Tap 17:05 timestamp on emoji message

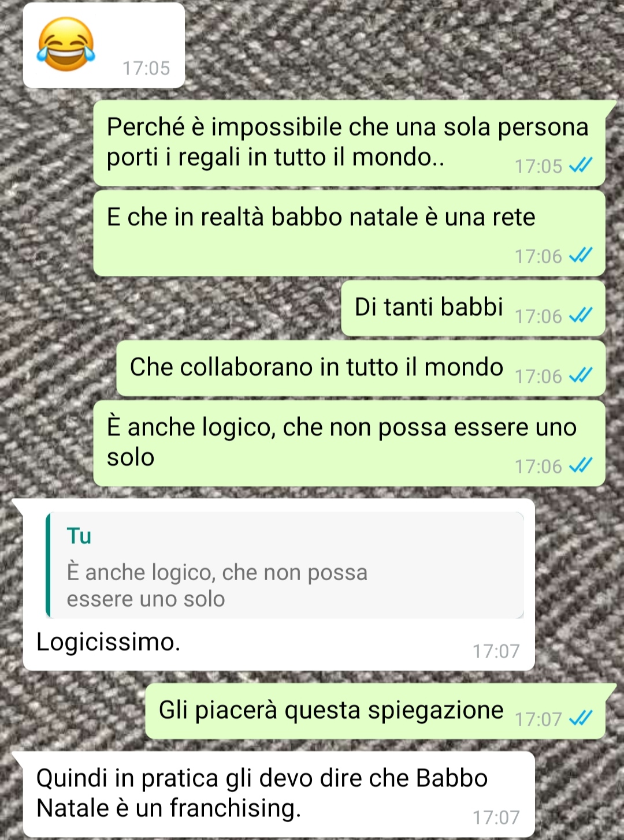(x=146, y=68)
